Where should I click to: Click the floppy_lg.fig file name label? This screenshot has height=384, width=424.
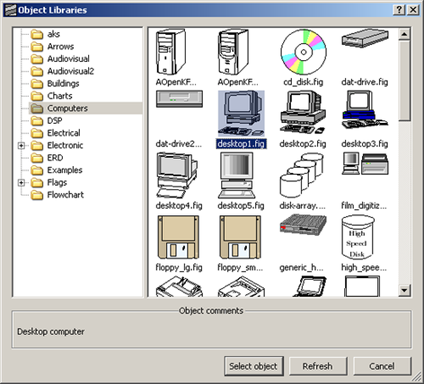point(179,267)
